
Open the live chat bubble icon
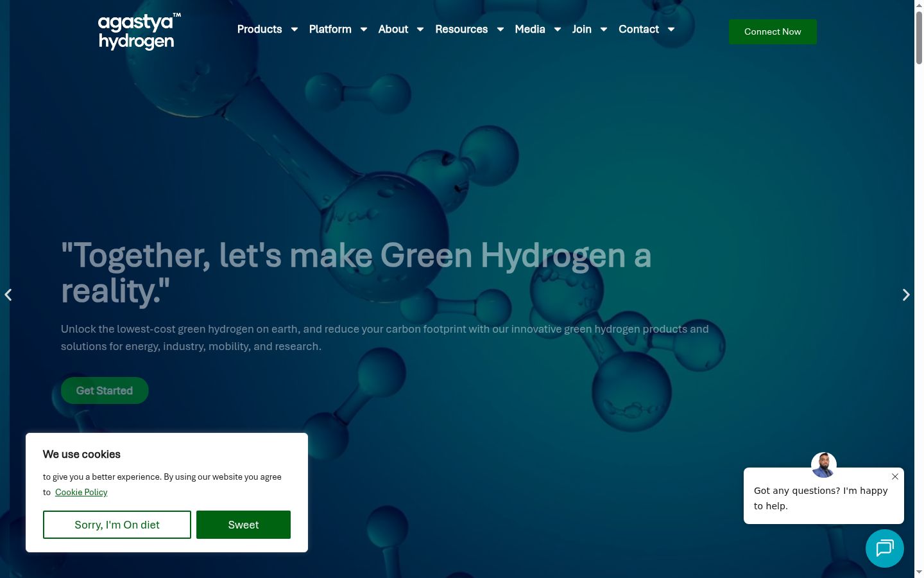coord(884,548)
